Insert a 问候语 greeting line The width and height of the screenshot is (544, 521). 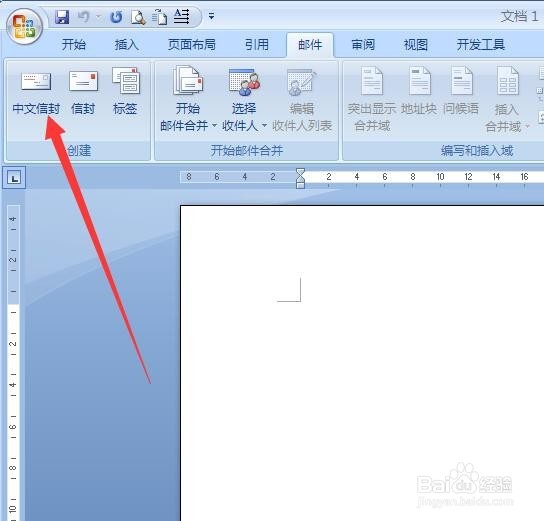point(461,92)
